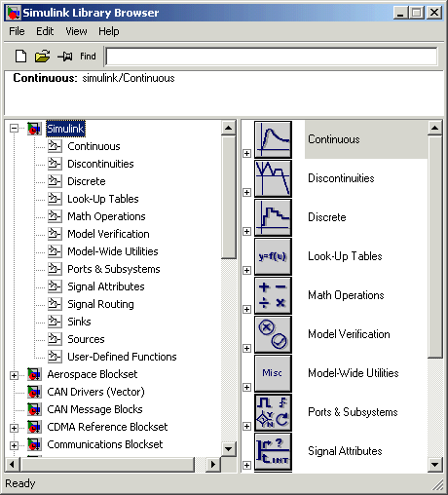The height and width of the screenshot is (495, 448).
Task: Select User-Defined Functions in the tree
Action: (x=122, y=357)
